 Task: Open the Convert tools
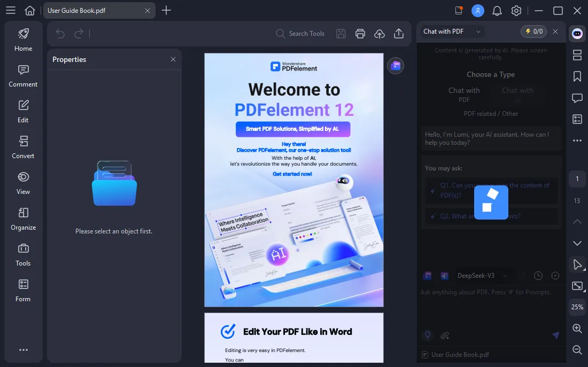(x=23, y=147)
